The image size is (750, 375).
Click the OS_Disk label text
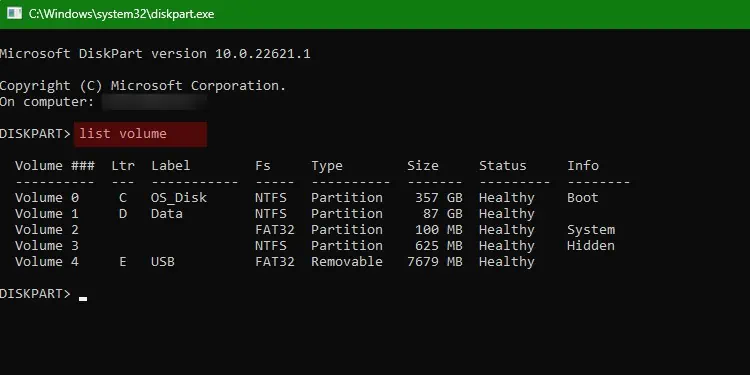coord(179,198)
